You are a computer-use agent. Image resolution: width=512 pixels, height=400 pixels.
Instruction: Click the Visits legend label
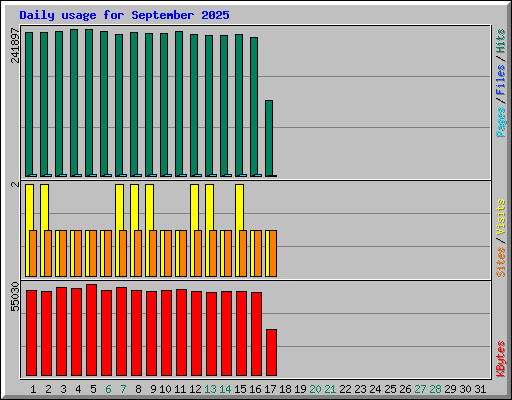500,217
